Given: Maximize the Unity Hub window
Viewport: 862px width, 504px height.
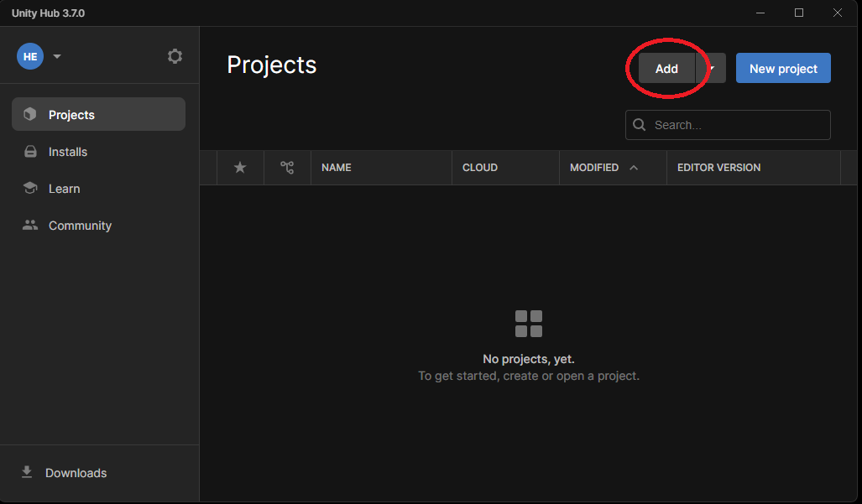Looking at the screenshot, I should (799, 13).
